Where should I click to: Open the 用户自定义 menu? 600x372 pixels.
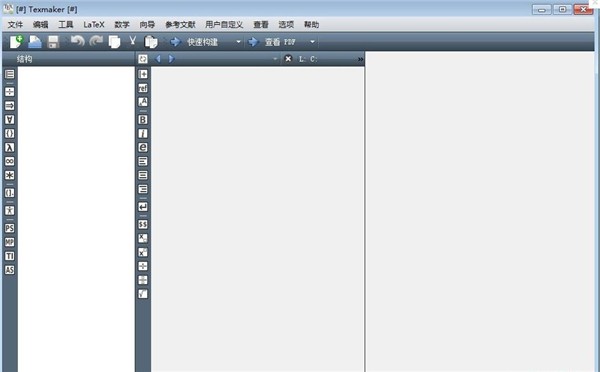(x=224, y=24)
